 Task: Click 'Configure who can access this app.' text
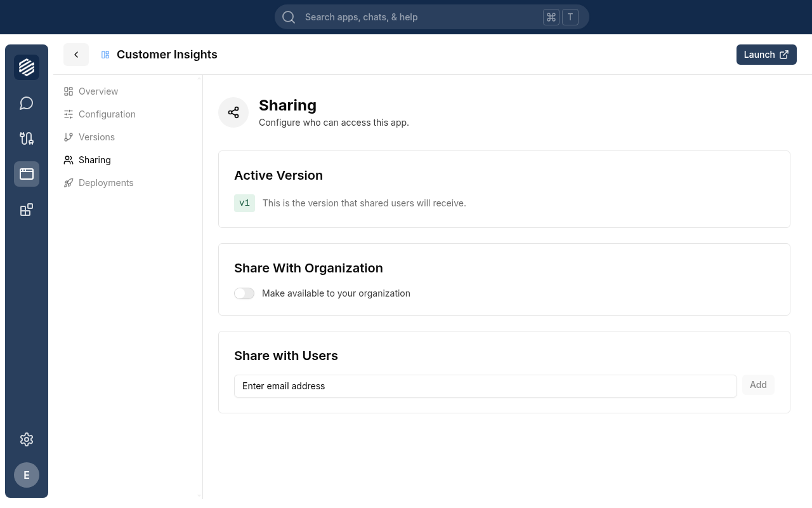(334, 123)
